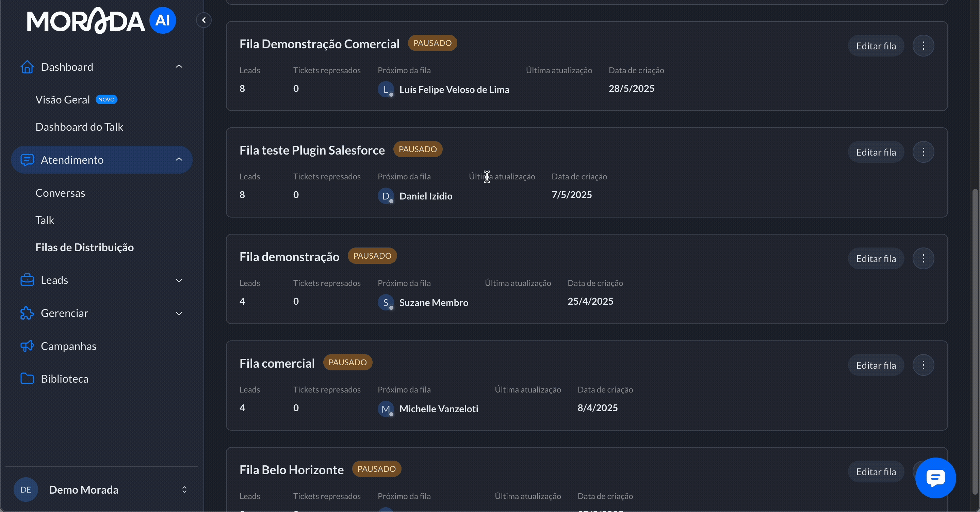Open the Demo Morada account switcher

pos(184,490)
